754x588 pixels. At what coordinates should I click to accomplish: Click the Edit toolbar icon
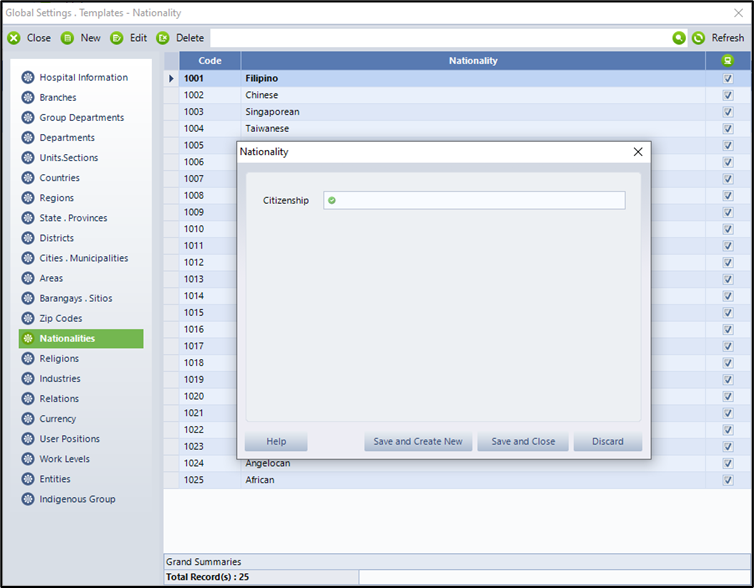(x=117, y=38)
